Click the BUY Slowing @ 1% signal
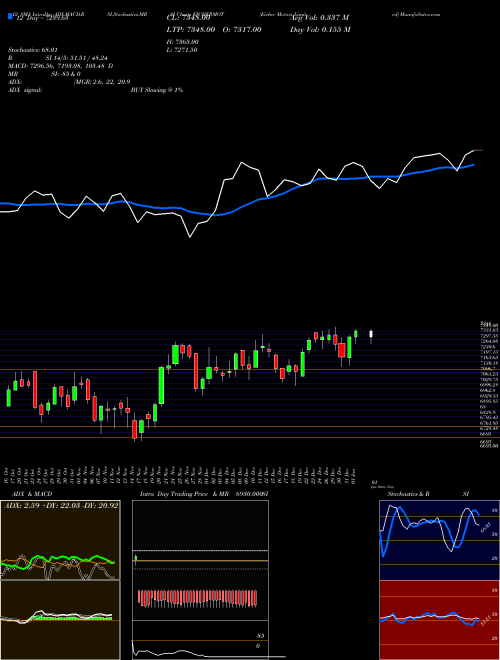The height and width of the screenshot is (660, 500). click(157, 90)
